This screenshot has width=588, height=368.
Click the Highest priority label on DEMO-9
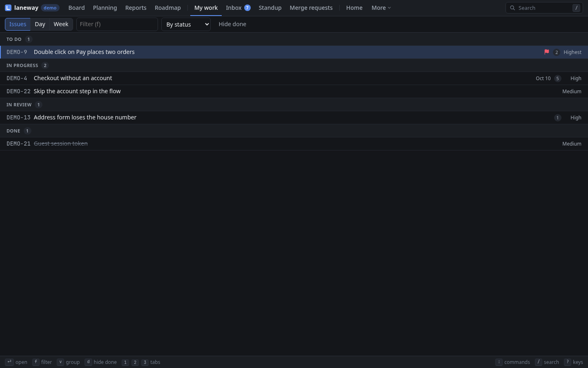point(572,52)
